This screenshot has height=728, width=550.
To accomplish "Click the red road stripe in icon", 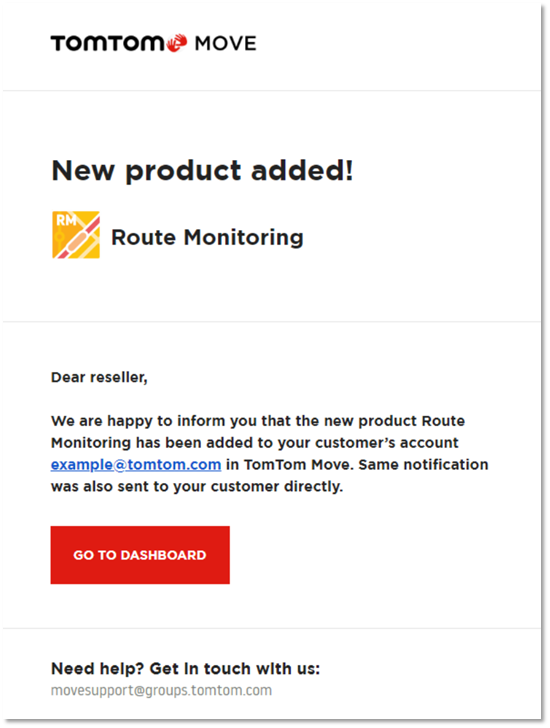I will [76, 238].
